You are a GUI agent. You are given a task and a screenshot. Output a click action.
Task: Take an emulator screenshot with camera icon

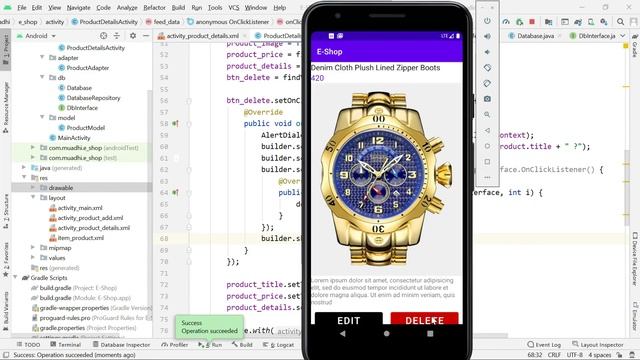(x=487, y=99)
